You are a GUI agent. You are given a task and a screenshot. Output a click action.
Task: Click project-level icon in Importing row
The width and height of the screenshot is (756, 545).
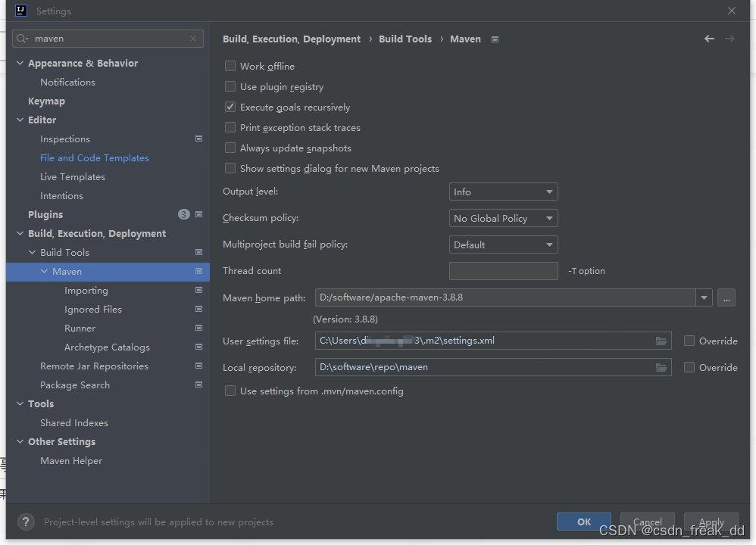pyautogui.click(x=198, y=290)
